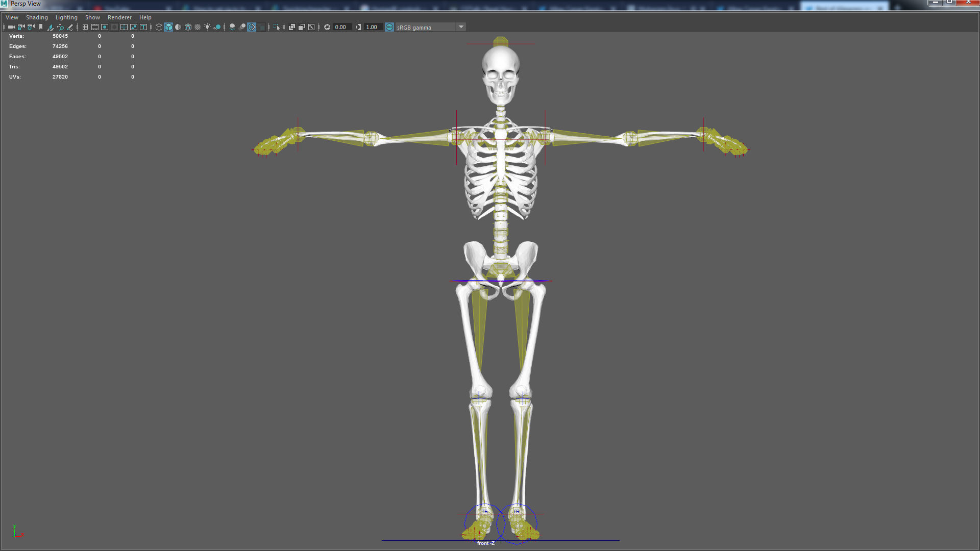Enable textured display checker icon
This screenshot has height=551, width=980.
tap(198, 27)
